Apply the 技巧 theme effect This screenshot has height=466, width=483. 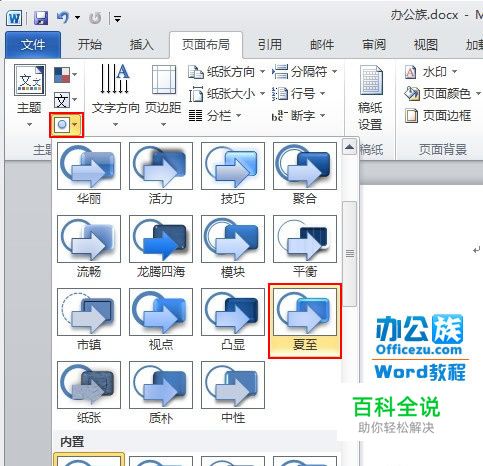(233, 173)
